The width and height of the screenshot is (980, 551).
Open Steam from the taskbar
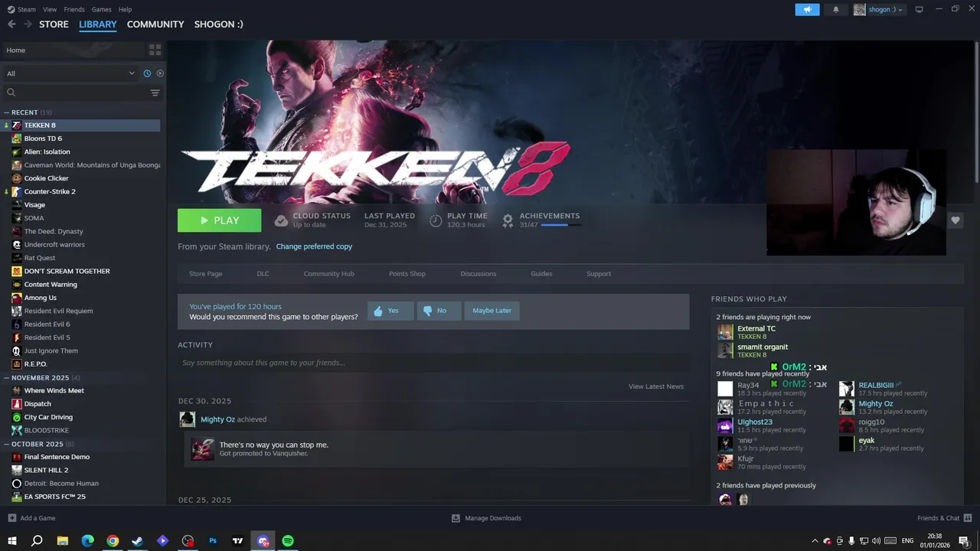click(138, 541)
